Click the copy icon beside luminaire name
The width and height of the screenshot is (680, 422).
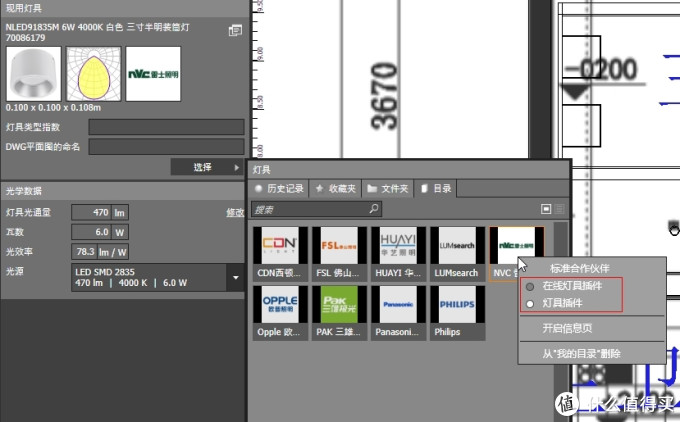click(235, 32)
